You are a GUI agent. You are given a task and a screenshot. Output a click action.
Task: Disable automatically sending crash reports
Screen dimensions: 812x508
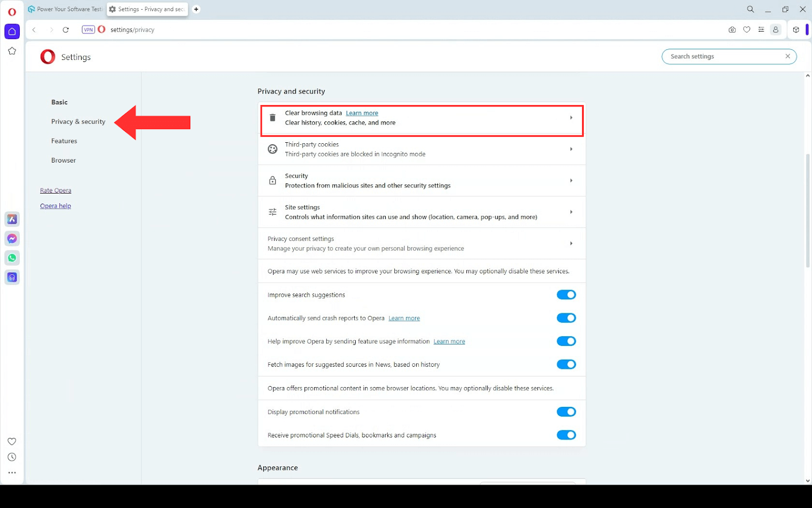pyautogui.click(x=566, y=318)
